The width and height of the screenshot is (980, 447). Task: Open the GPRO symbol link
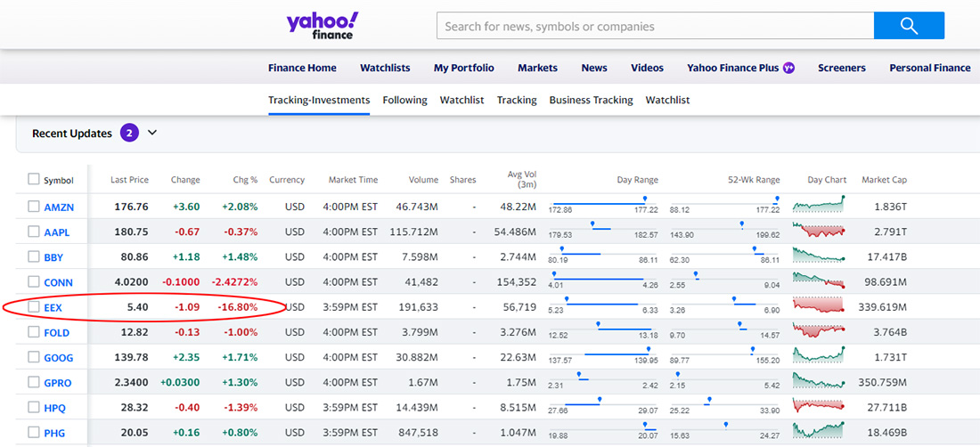coord(58,383)
